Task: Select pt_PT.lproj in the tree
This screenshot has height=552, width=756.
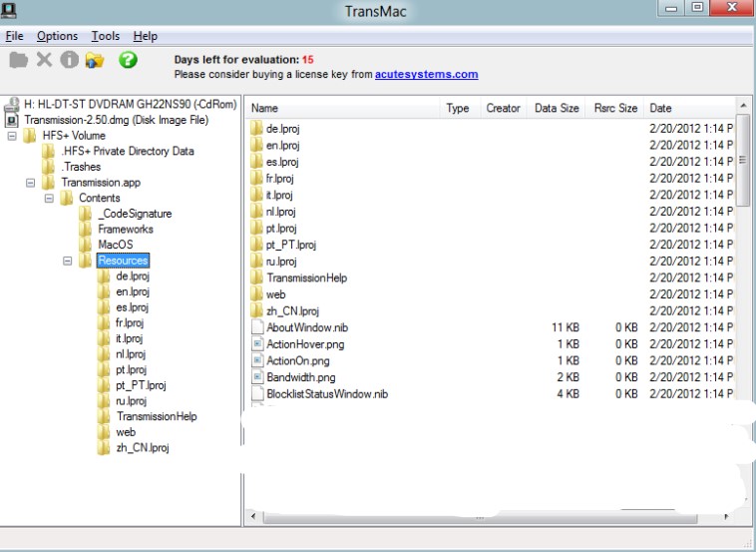Action: [141, 385]
